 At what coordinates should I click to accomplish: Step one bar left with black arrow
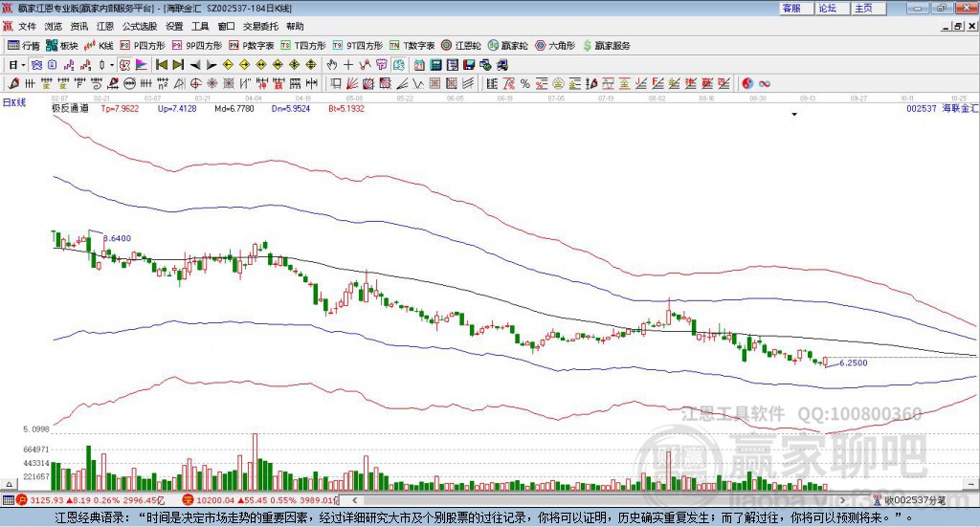[195, 65]
